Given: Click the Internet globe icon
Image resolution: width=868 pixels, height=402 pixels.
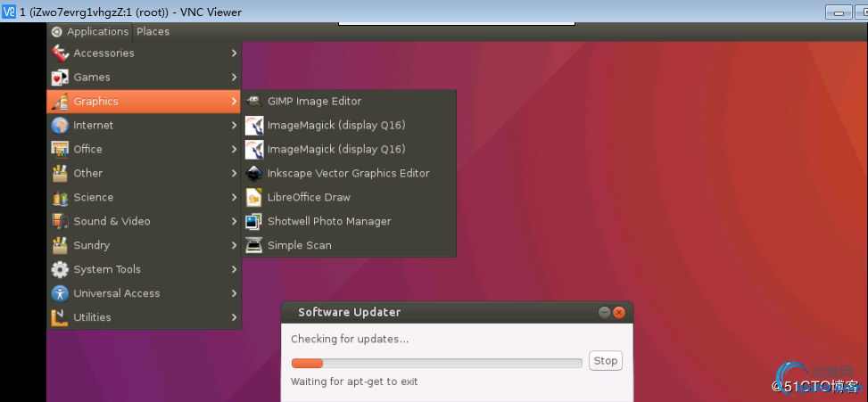Looking at the screenshot, I should point(60,126).
